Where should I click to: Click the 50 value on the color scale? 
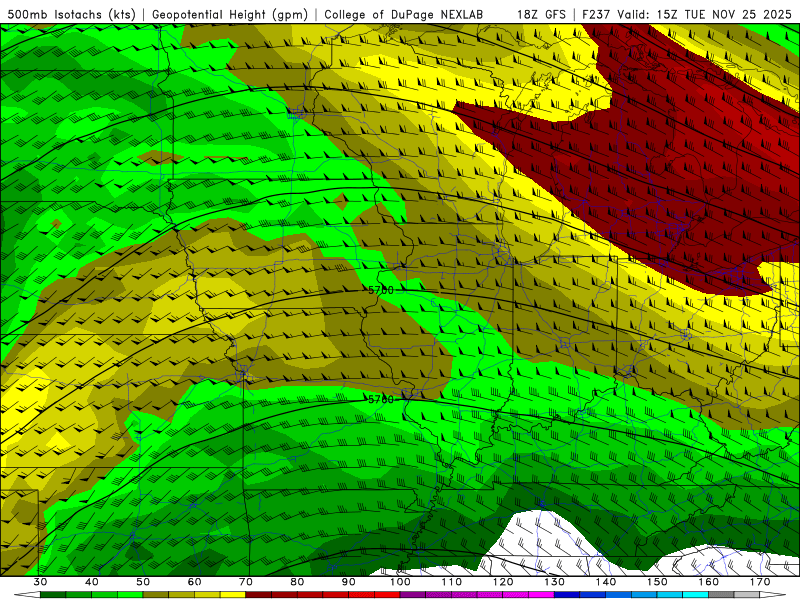pyautogui.click(x=143, y=582)
